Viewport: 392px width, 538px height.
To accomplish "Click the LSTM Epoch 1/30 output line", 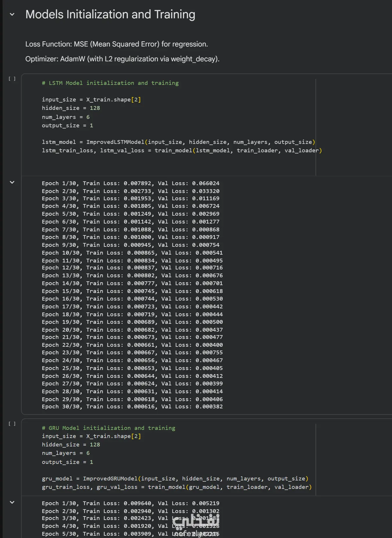I will pos(130,183).
